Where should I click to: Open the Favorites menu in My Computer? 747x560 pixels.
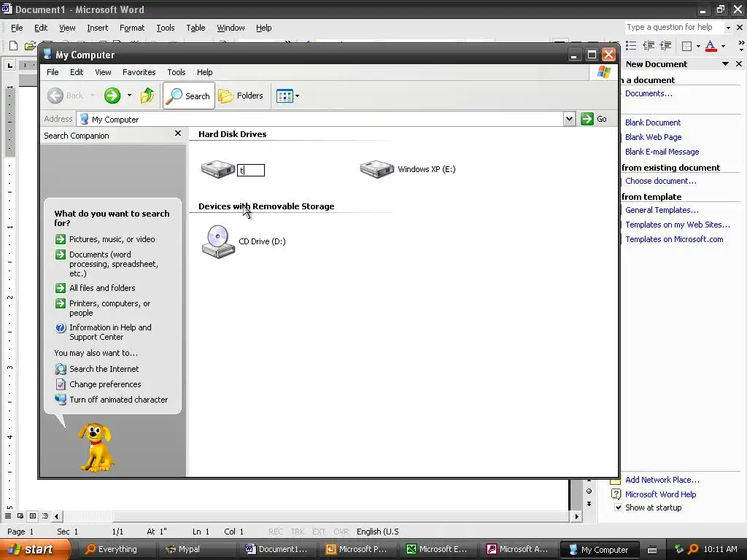139,72
